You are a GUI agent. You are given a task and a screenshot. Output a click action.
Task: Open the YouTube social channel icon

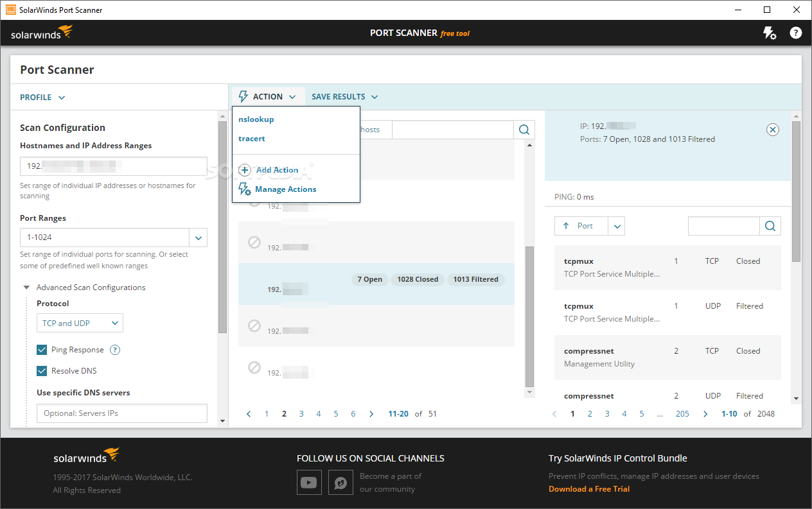coord(309,482)
